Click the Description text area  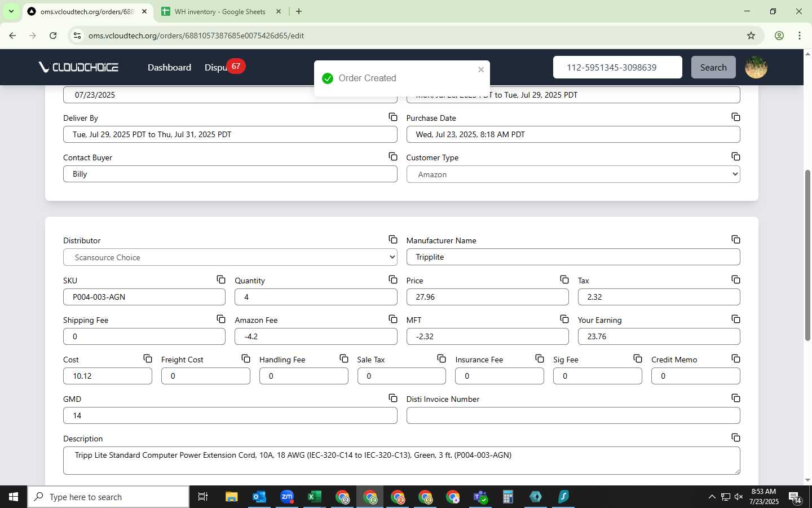pyautogui.click(x=401, y=461)
